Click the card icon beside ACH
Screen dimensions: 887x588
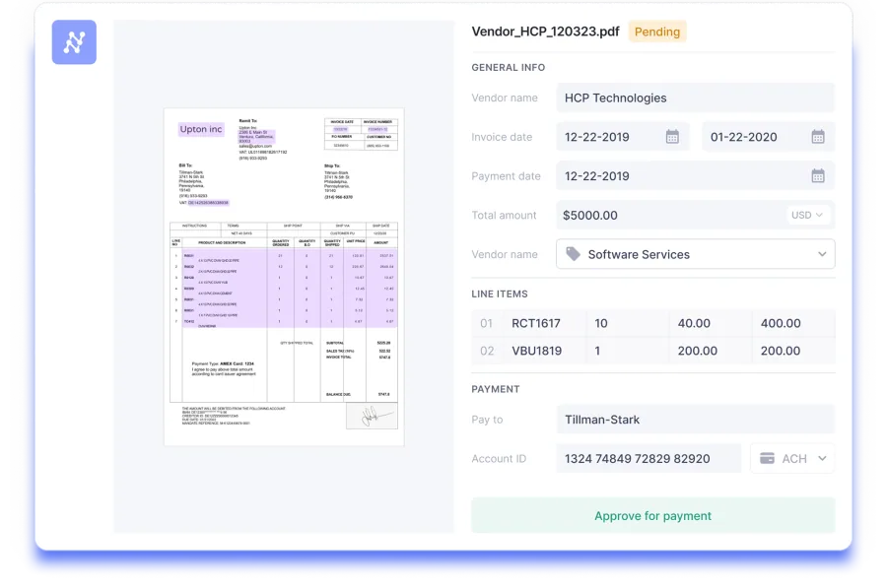coord(767,459)
